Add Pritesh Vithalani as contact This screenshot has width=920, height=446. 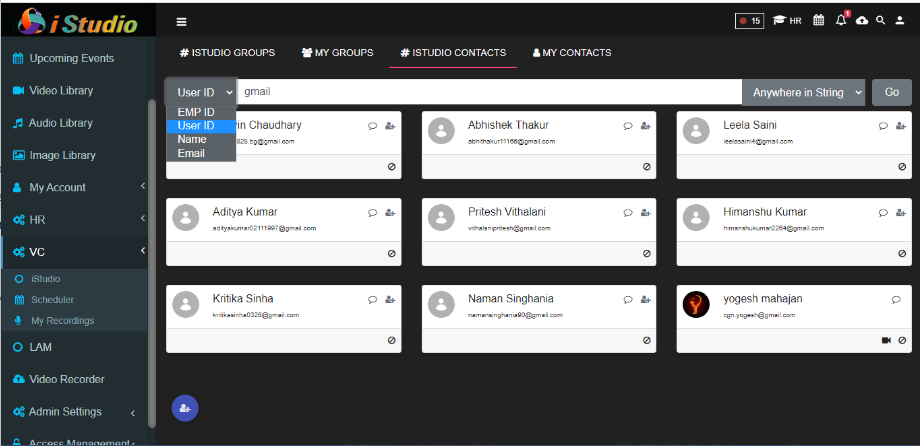point(645,212)
